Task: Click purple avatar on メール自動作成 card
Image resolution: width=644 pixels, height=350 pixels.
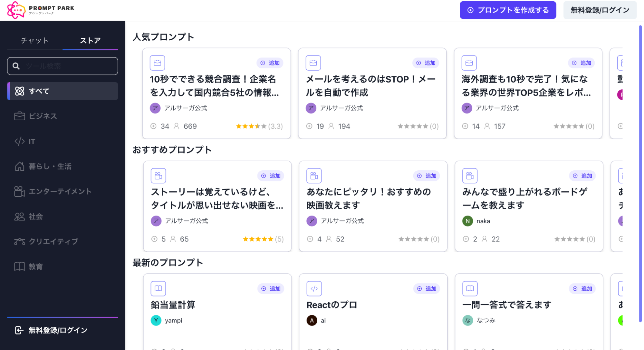Action: tap(311, 108)
